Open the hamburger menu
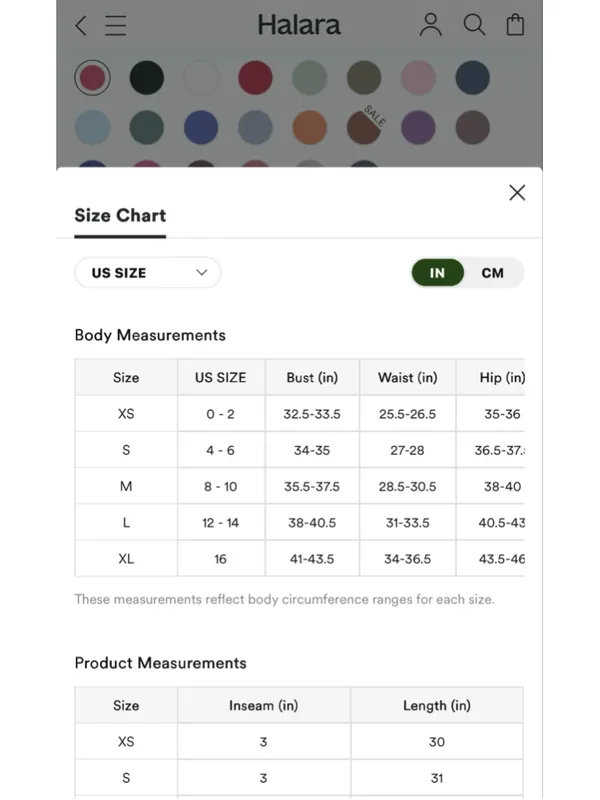Screen dimensions: 600x800 [116, 25]
